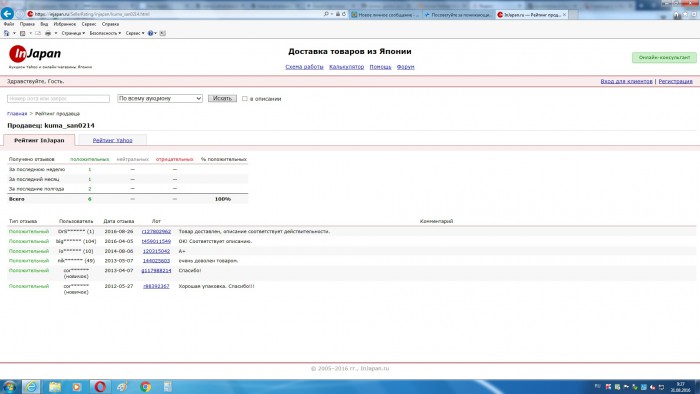Click the Windows Start orb
The image size is (700, 394).
(9, 386)
